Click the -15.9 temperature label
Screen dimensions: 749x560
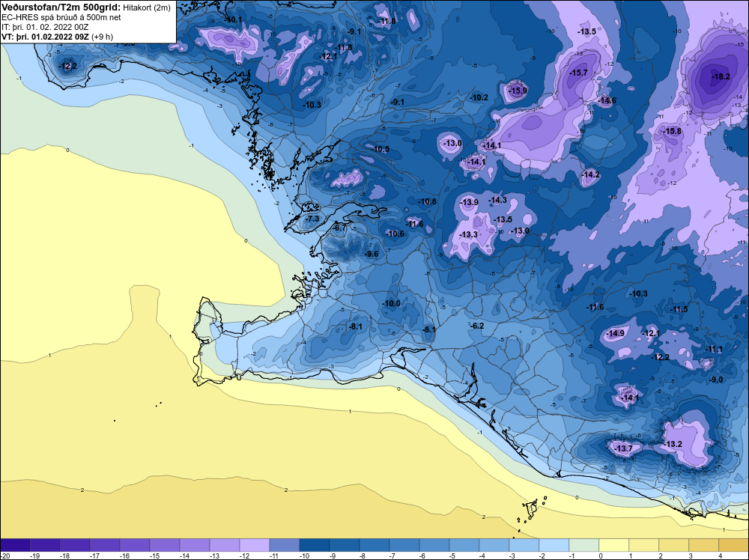tap(518, 91)
